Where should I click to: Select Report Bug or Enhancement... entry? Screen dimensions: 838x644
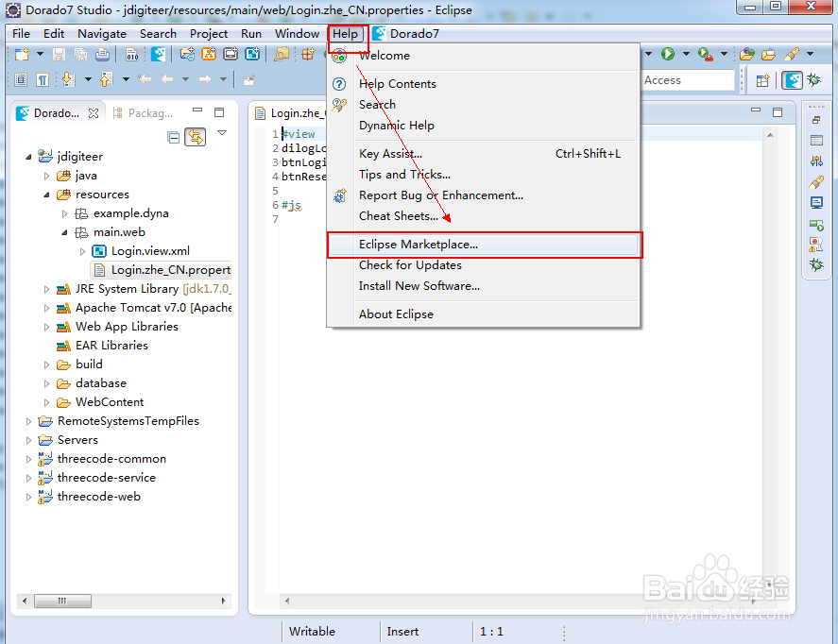484,195
